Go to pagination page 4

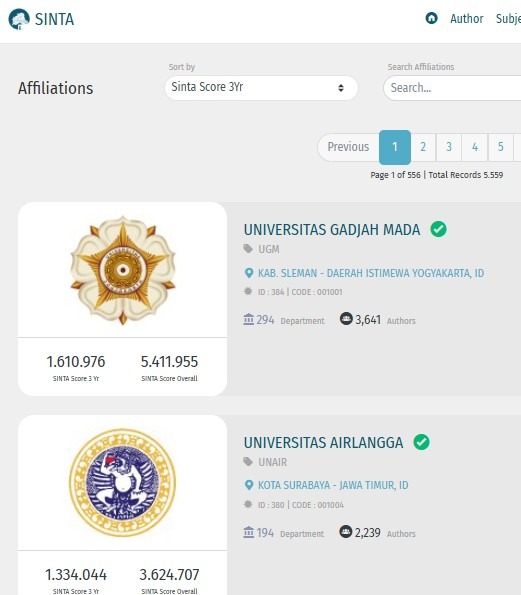coord(475,147)
